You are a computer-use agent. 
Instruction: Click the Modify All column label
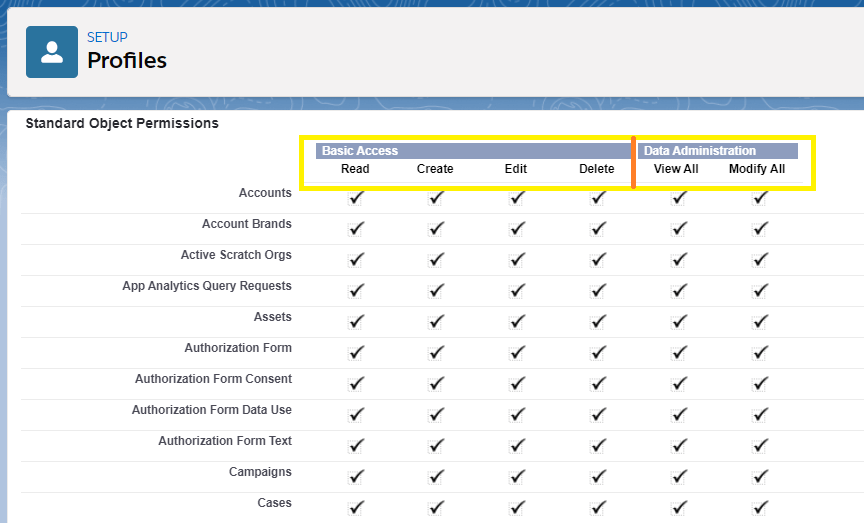[x=756, y=169]
